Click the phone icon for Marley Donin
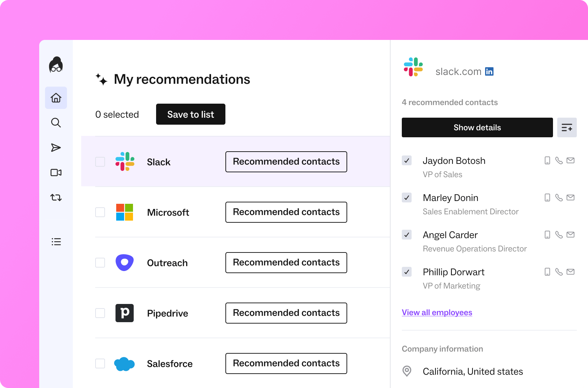This screenshot has width=588, height=388. click(559, 198)
